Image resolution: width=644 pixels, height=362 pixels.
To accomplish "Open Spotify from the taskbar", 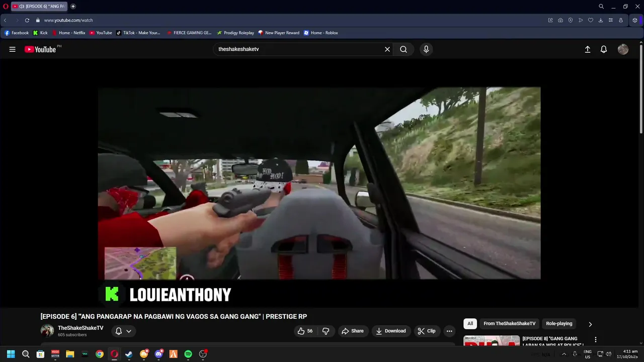I will tap(188, 354).
